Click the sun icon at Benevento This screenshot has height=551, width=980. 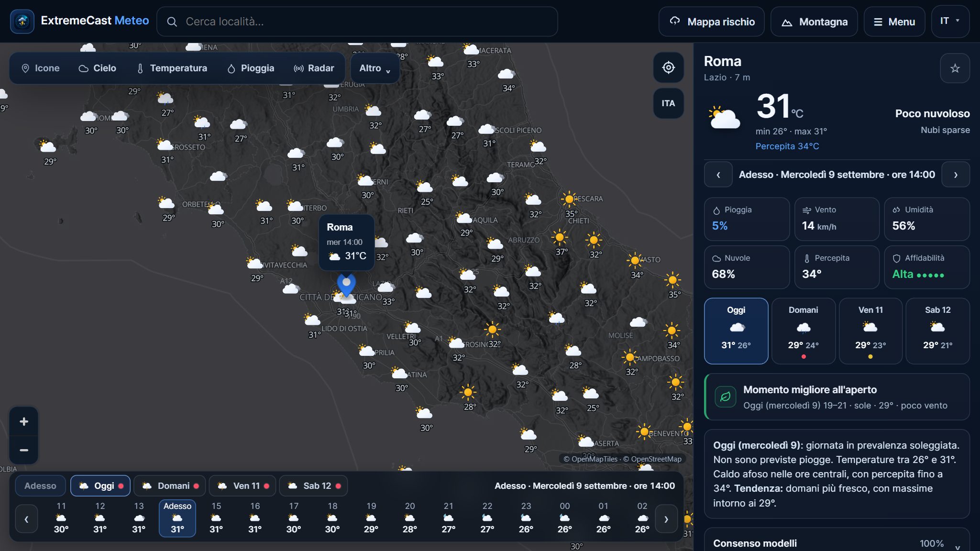(x=644, y=432)
